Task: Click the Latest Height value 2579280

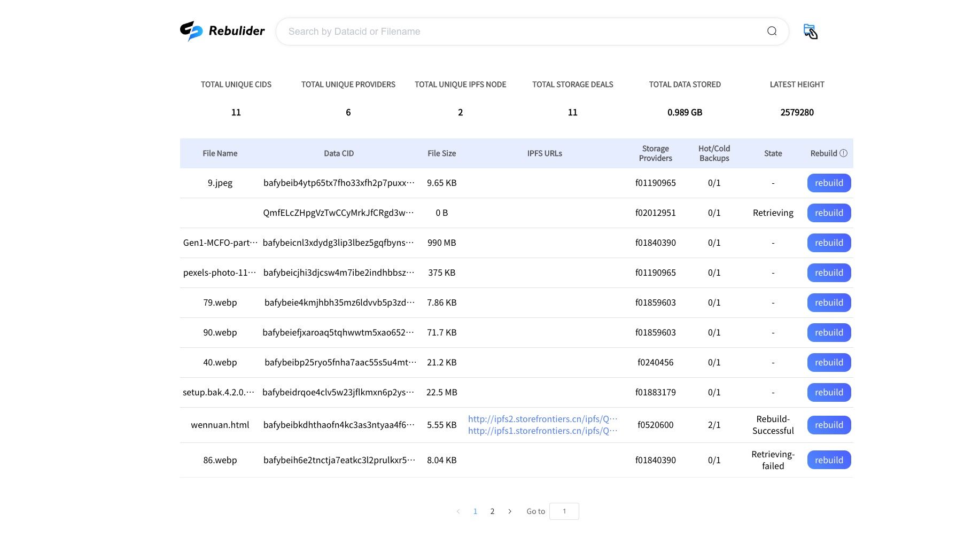Action: [x=797, y=112]
